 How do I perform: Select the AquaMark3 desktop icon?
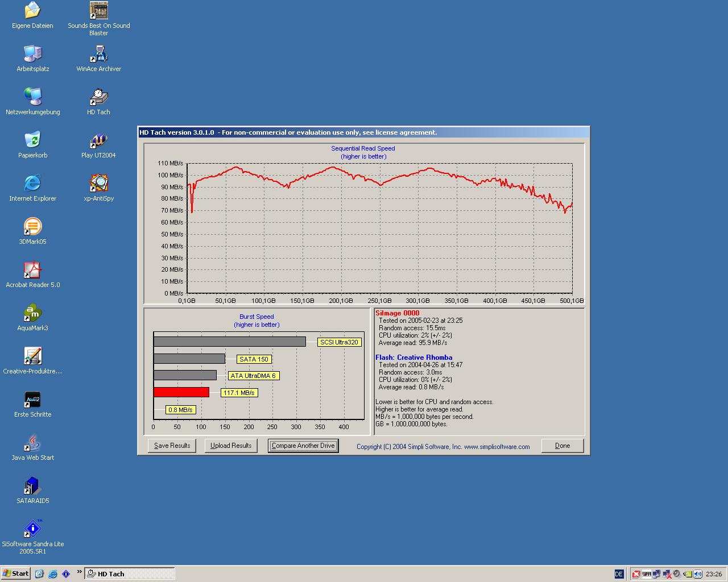(x=32, y=318)
